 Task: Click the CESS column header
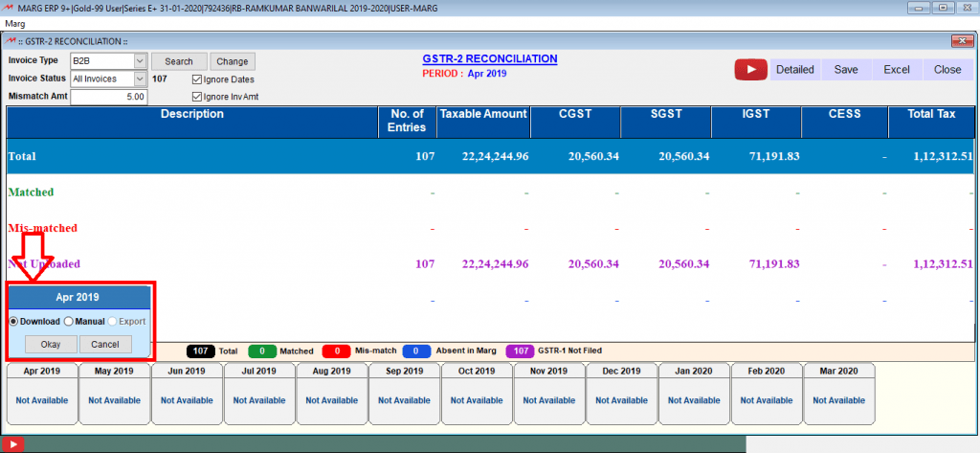click(x=844, y=122)
